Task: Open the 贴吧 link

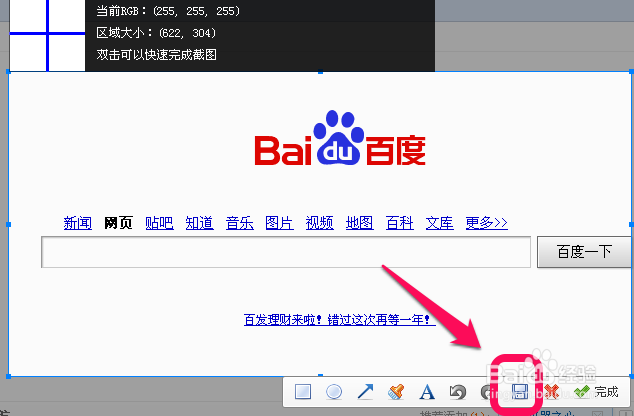Action: [159, 223]
